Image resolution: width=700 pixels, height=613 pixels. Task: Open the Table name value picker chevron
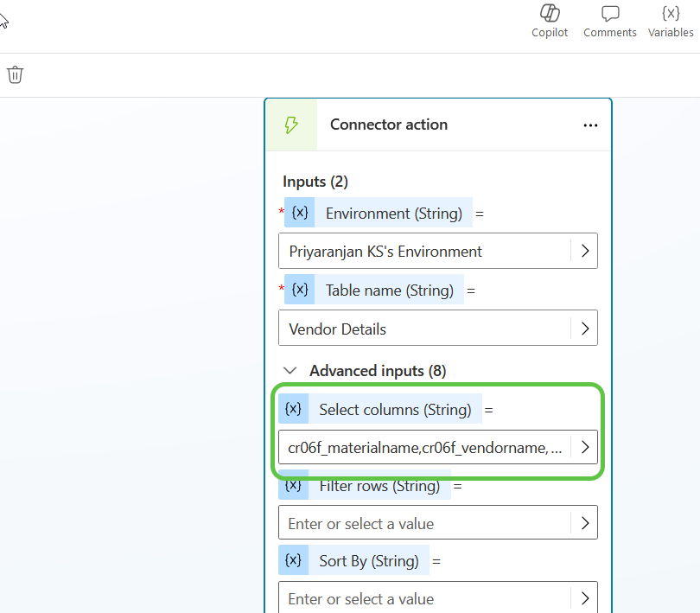coord(585,328)
